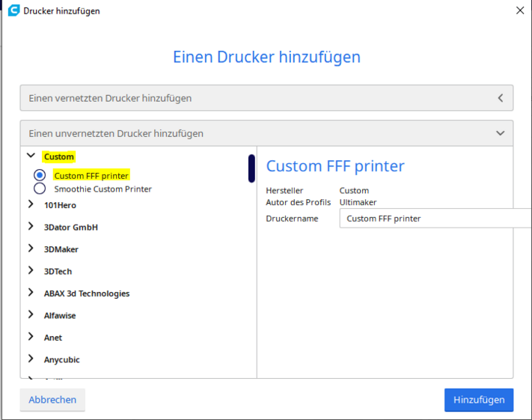Expand the 3DMaker printer list
The image size is (532, 420).
[x=31, y=249]
